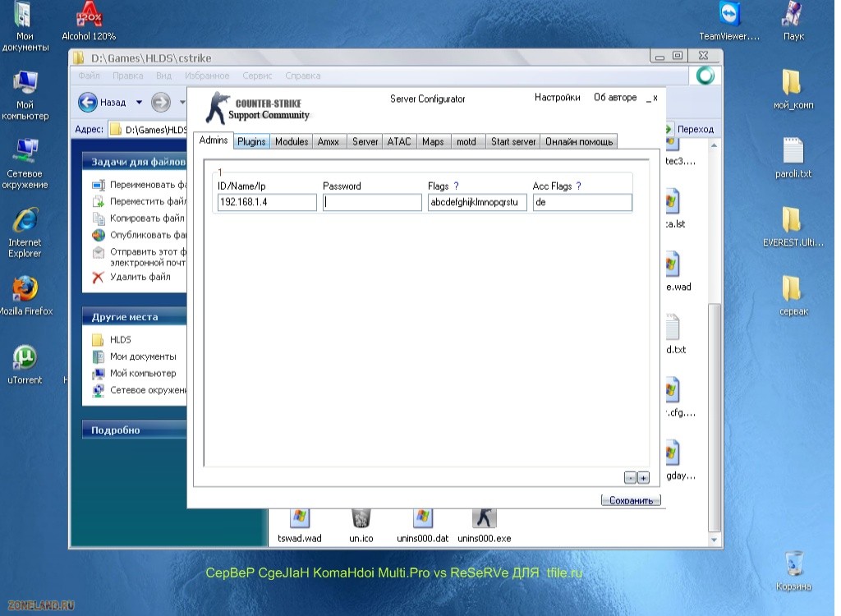
Task: Select the сервак folder on the desktop
Action: (793, 296)
